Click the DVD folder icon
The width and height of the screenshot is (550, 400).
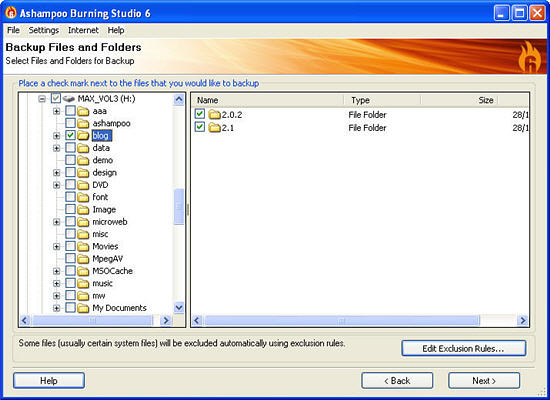(x=83, y=185)
